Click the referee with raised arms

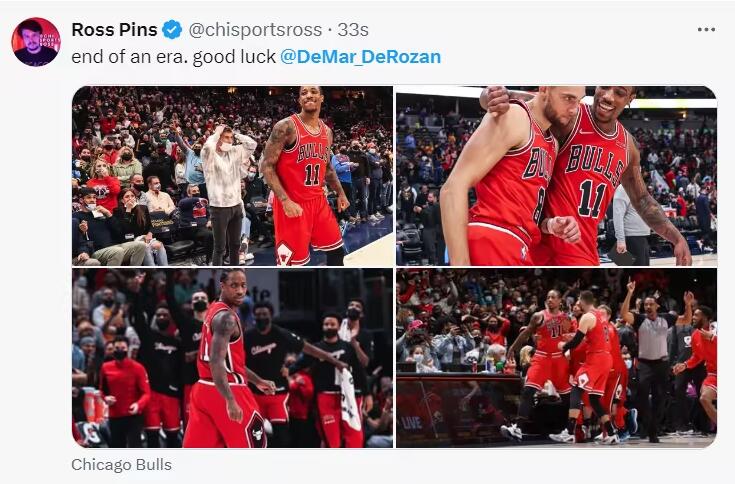click(654, 363)
